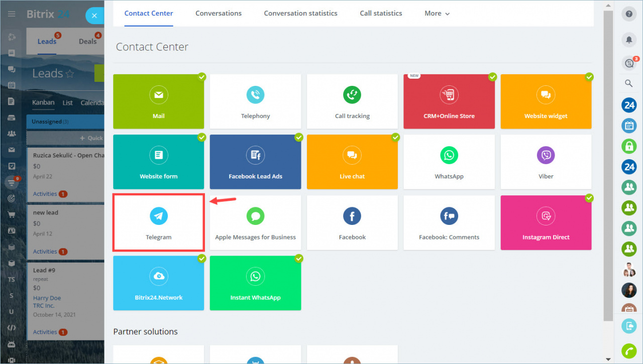Open the left sidebar shopping cart icon

12,214
